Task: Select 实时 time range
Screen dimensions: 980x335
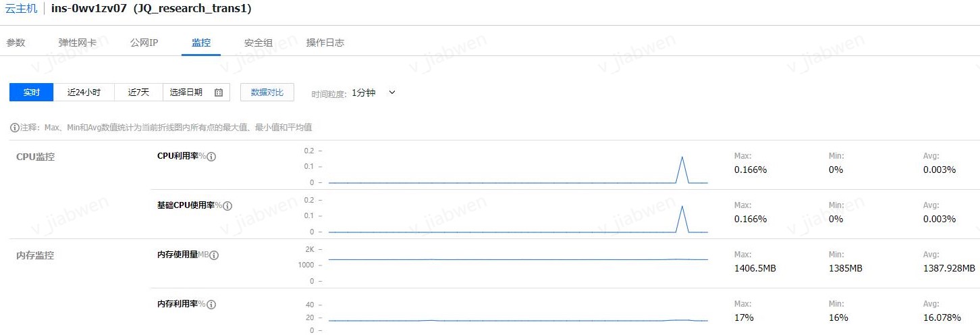Action: (x=32, y=93)
